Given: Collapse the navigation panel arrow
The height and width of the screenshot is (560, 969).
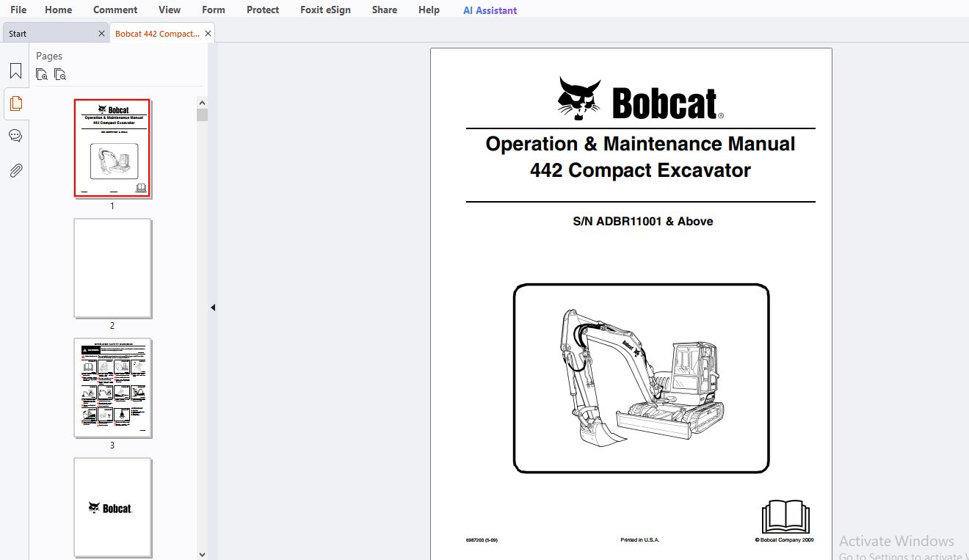Looking at the screenshot, I should pos(213,308).
